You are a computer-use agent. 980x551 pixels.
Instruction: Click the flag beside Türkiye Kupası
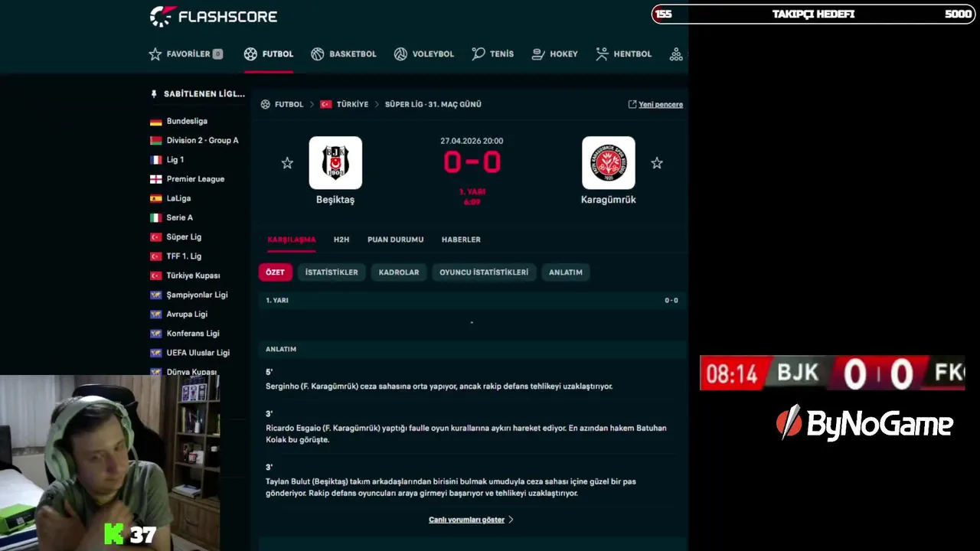click(156, 275)
